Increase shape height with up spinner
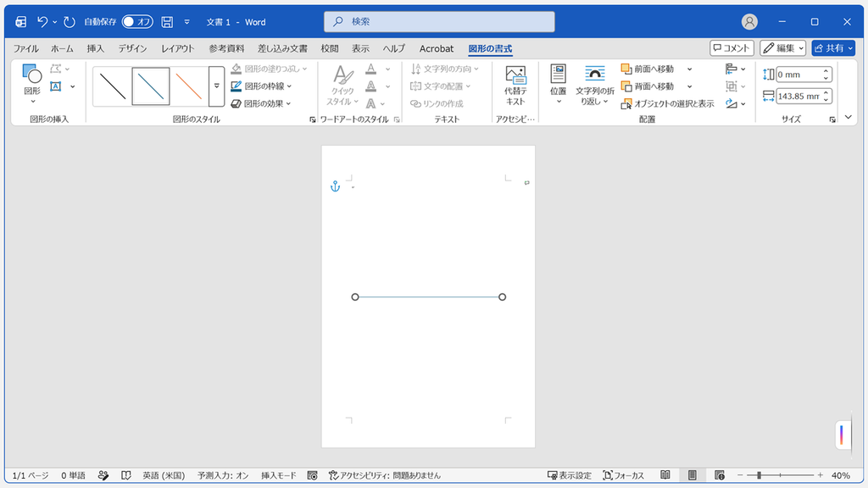The height and width of the screenshot is (488, 868). point(826,71)
